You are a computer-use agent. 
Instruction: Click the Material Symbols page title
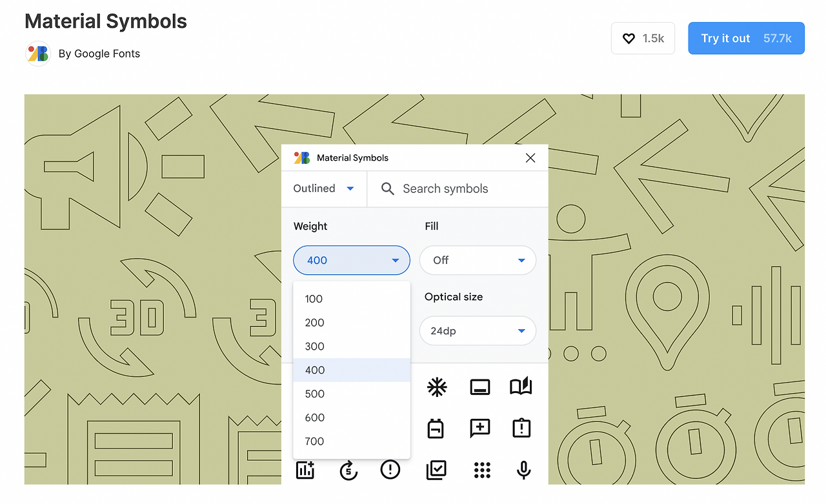click(x=106, y=21)
